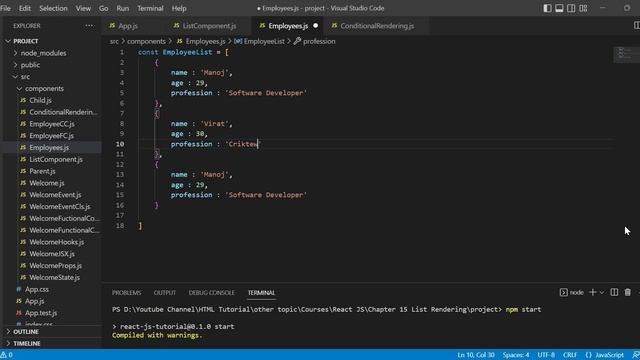Switch to OUTPUT panel tab

tap(164, 293)
